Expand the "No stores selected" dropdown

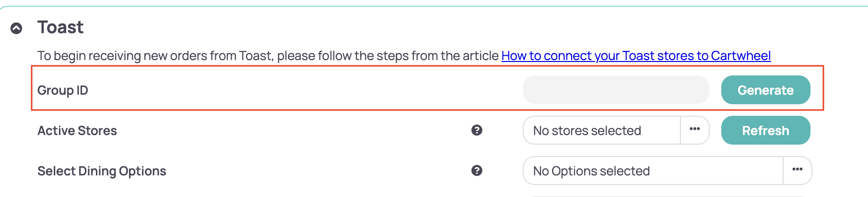coord(601,130)
